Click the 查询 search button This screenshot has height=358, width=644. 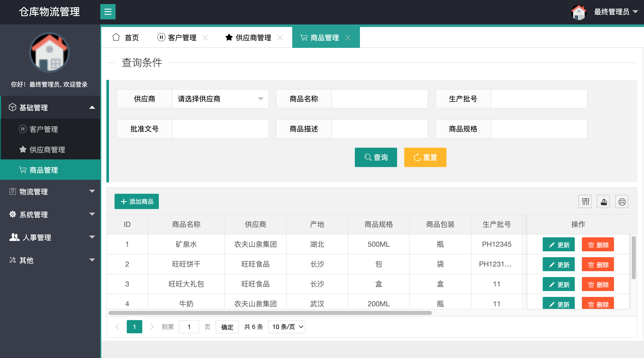coord(376,157)
